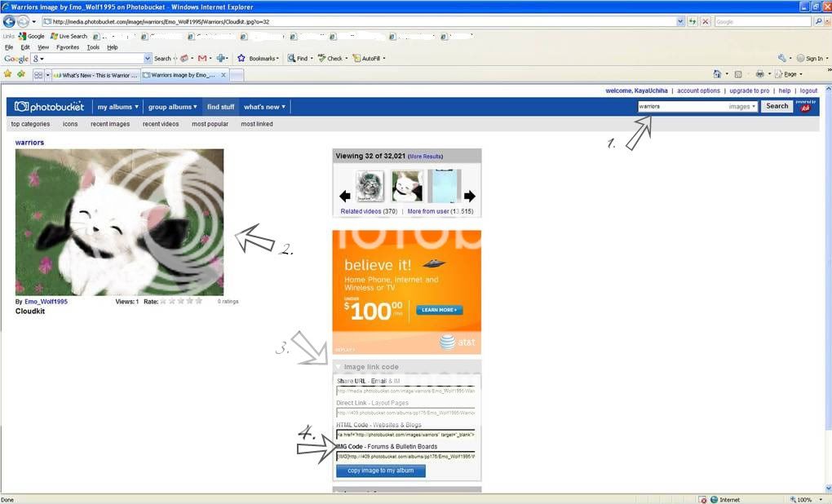Open the my albums dropdown

117,106
